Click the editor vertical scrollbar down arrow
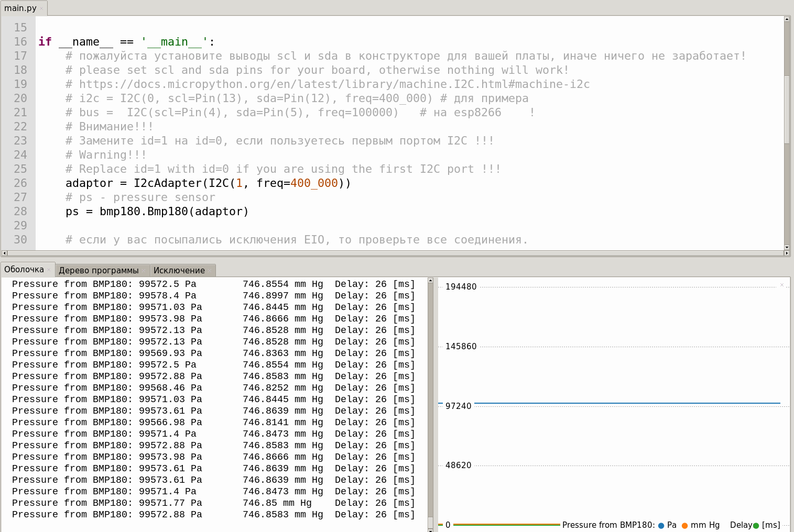 pos(787,247)
